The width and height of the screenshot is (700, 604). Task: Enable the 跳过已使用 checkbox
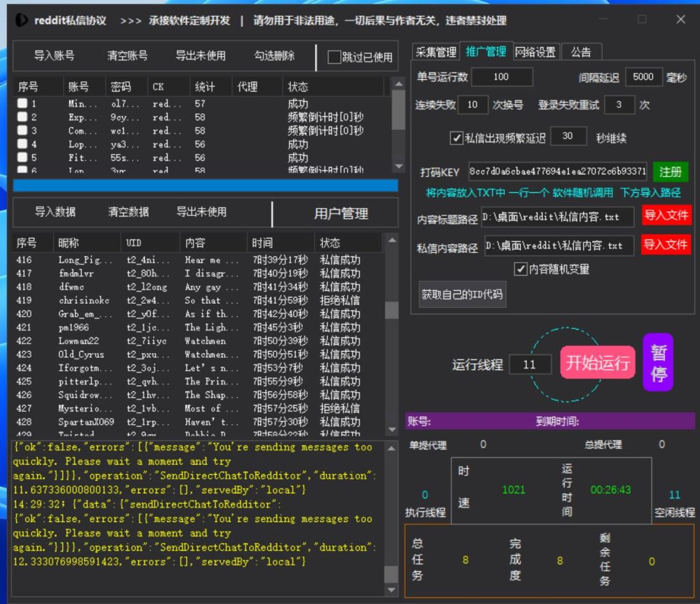(x=334, y=57)
